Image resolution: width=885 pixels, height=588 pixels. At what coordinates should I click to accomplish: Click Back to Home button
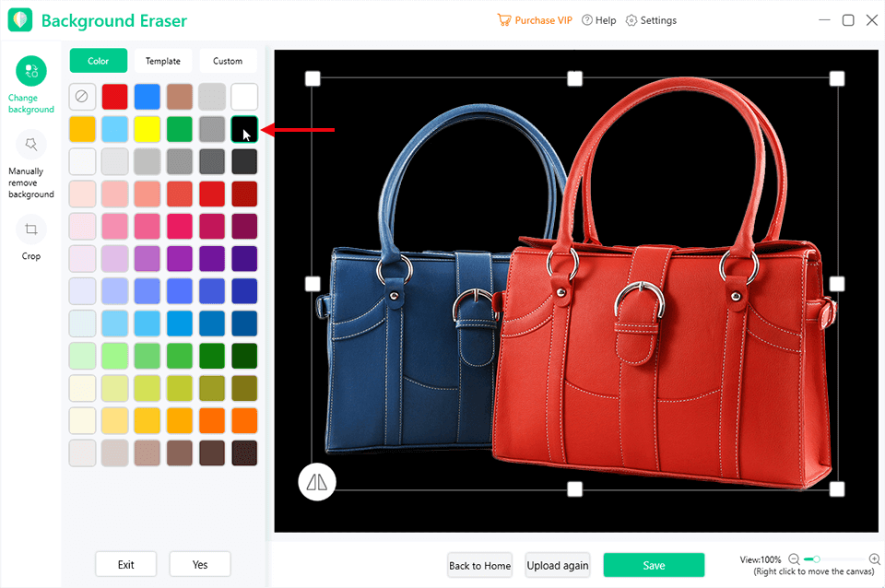(479, 565)
